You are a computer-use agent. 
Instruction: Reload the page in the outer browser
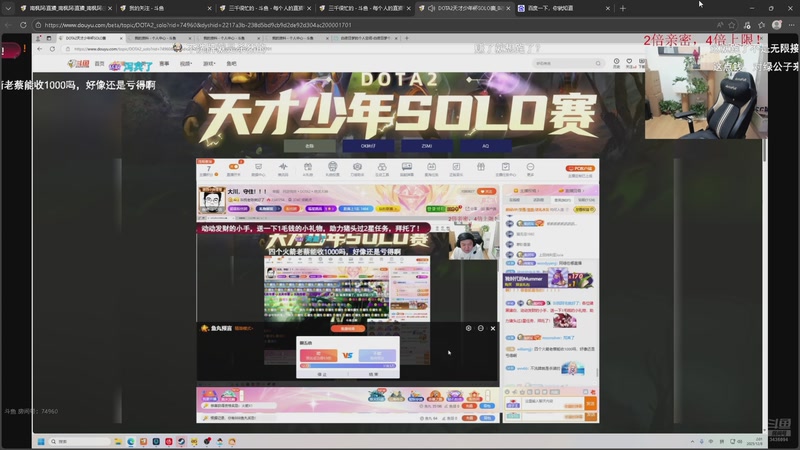point(23,24)
